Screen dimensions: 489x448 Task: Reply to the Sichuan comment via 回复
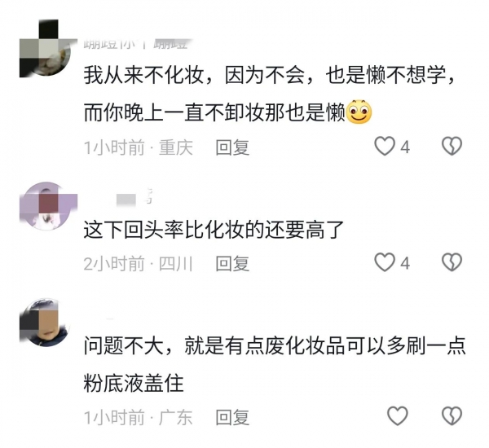point(232,263)
